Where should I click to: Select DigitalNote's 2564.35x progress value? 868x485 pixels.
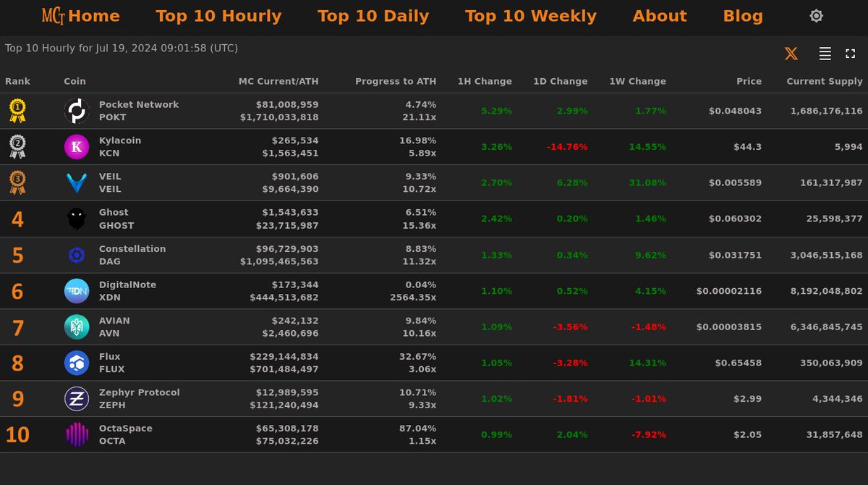pos(413,297)
